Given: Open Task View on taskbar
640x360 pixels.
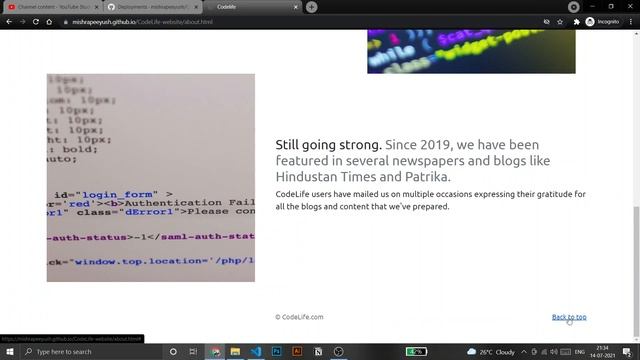Looking at the screenshot, I should (x=193, y=351).
